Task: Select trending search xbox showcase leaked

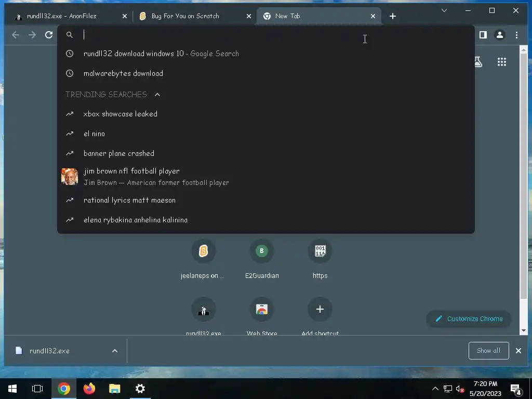Action: [x=265, y=114]
